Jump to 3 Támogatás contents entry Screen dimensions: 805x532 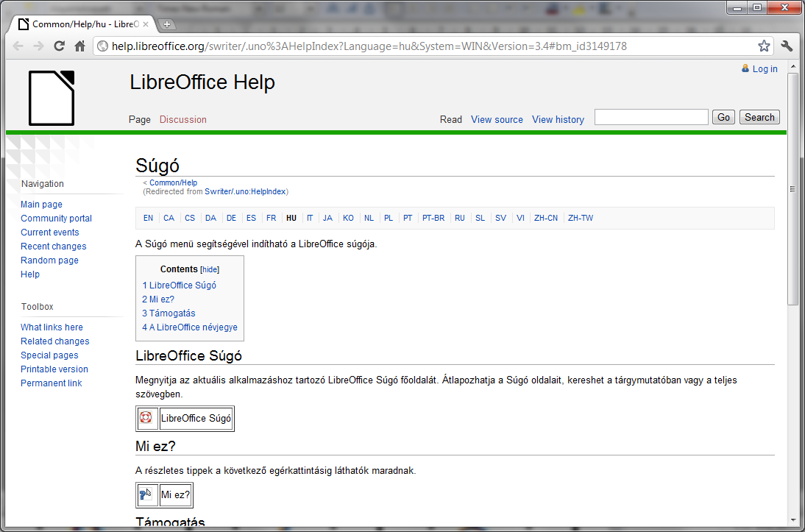click(x=169, y=313)
